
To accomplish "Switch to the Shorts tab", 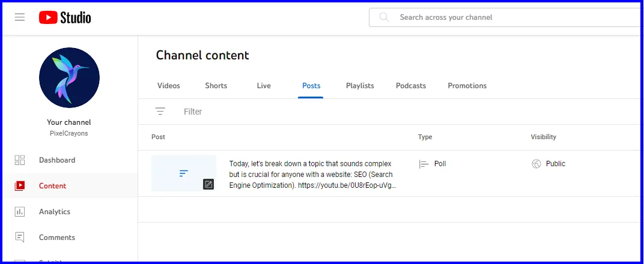I will click(x=216, y=86).
